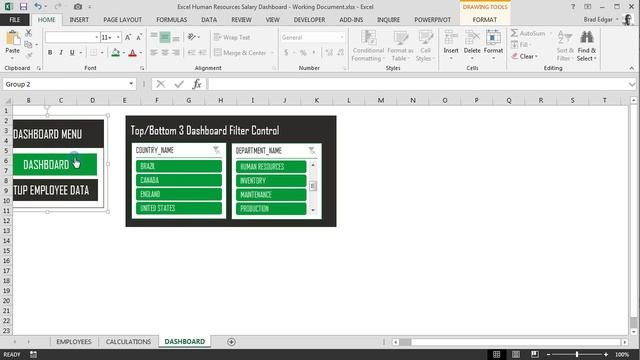
Task: Expand the formula bar
Action: tap(632, 84)
